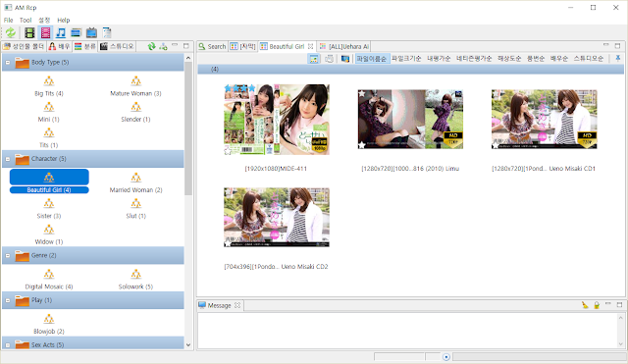Open the Help menu
This screenshot has width=628, height=364.
pyautogui.click(x=63, y=20)
